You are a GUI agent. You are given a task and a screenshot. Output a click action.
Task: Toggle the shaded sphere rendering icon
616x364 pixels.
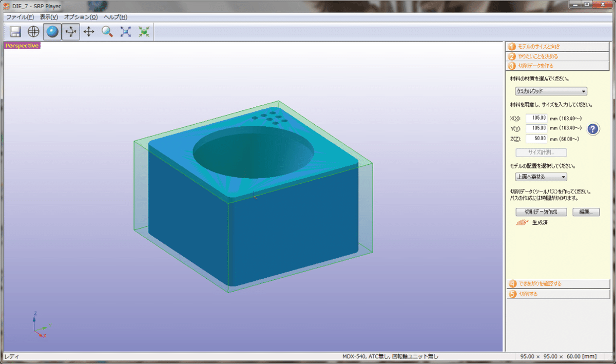click(x=52, y=32)
